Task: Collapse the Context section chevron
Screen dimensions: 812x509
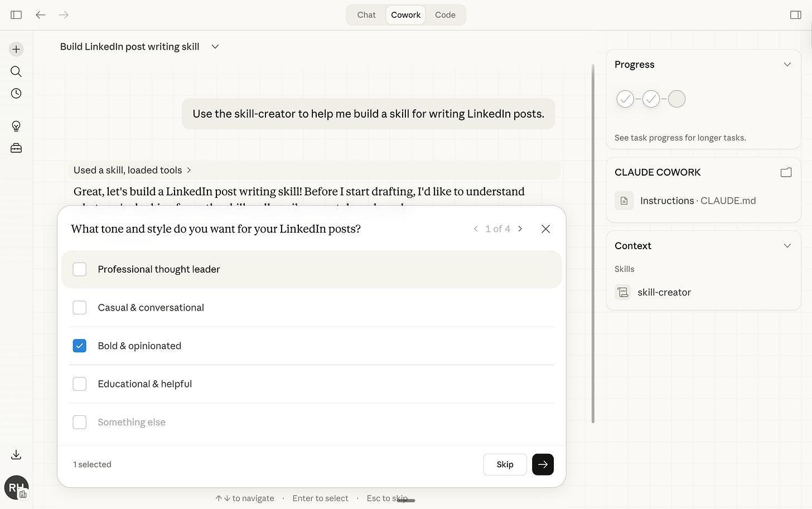Action: (787, 246)
